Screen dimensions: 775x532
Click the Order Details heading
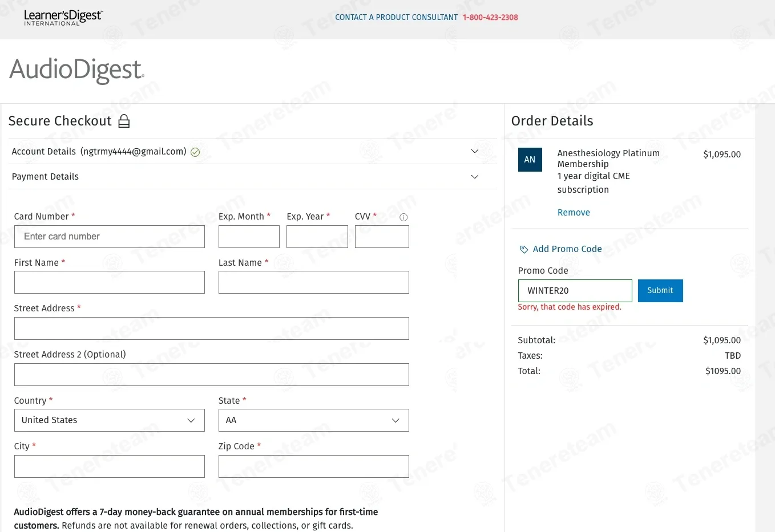552,121
